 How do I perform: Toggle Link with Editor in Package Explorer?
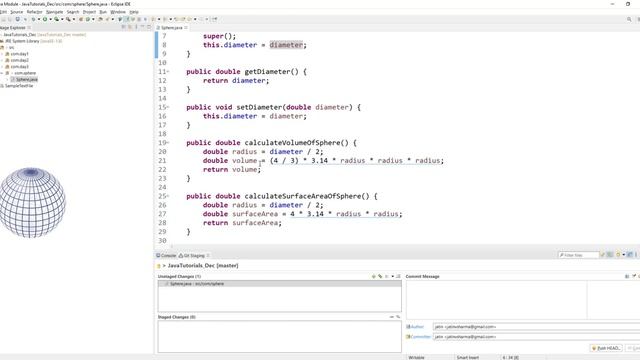click(x=130, y=27)
